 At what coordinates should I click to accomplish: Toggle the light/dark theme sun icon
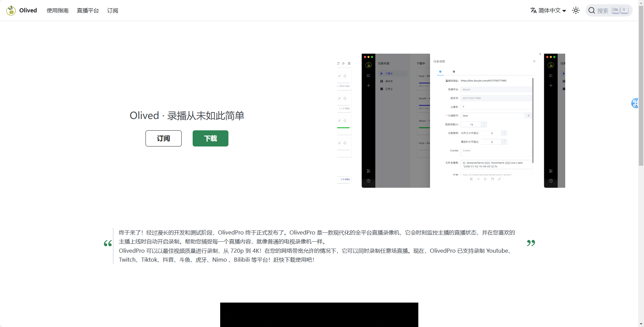pyautogui.click(x=576, y=10)
